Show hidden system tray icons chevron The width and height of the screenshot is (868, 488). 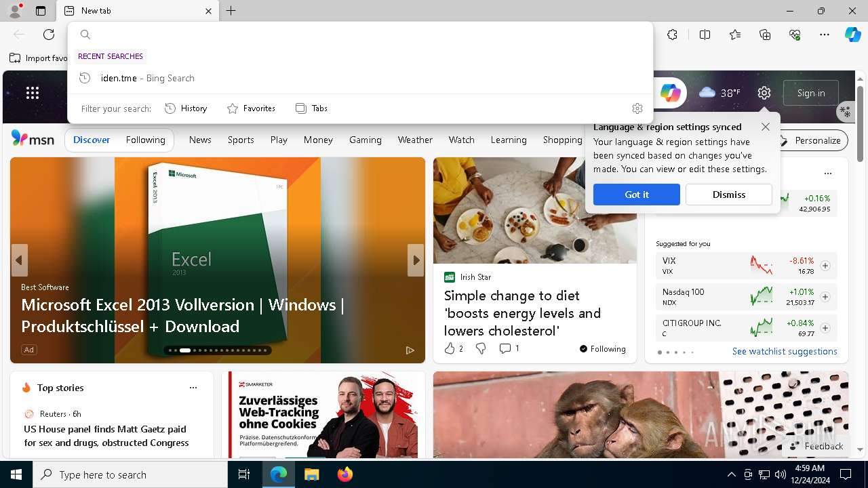[x=731, y=474]
